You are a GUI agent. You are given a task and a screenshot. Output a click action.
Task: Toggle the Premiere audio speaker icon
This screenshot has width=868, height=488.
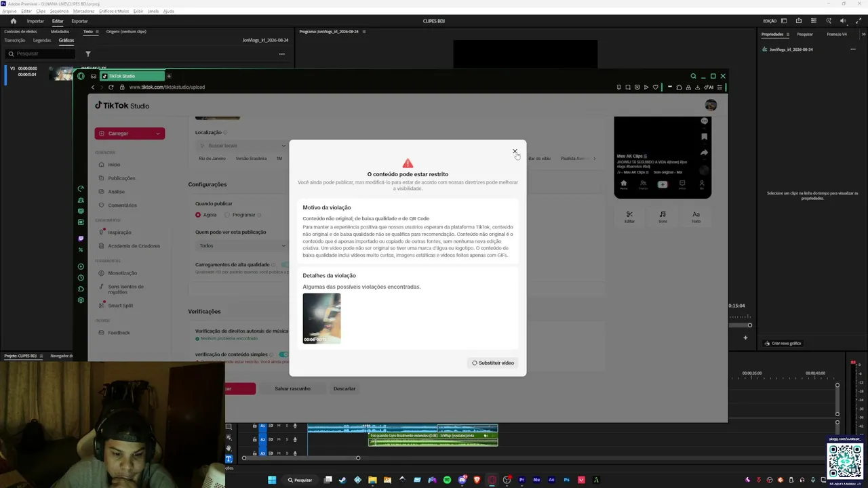coord(843,21)
